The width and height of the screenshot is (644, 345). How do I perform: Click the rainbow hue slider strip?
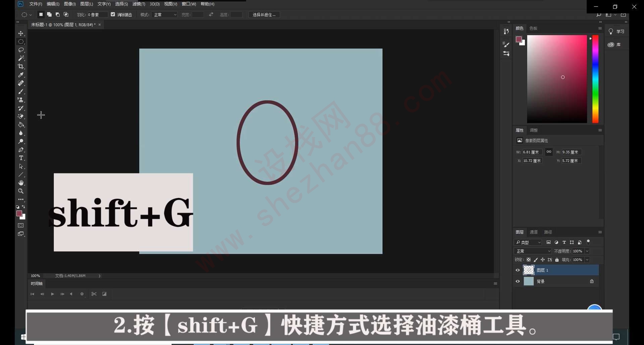(x=595, y=79)
